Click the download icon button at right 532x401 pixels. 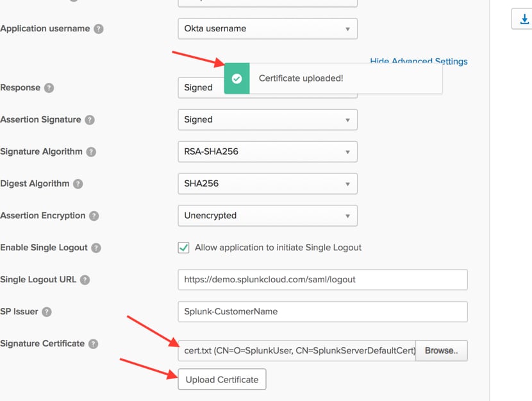pos(523,19)
